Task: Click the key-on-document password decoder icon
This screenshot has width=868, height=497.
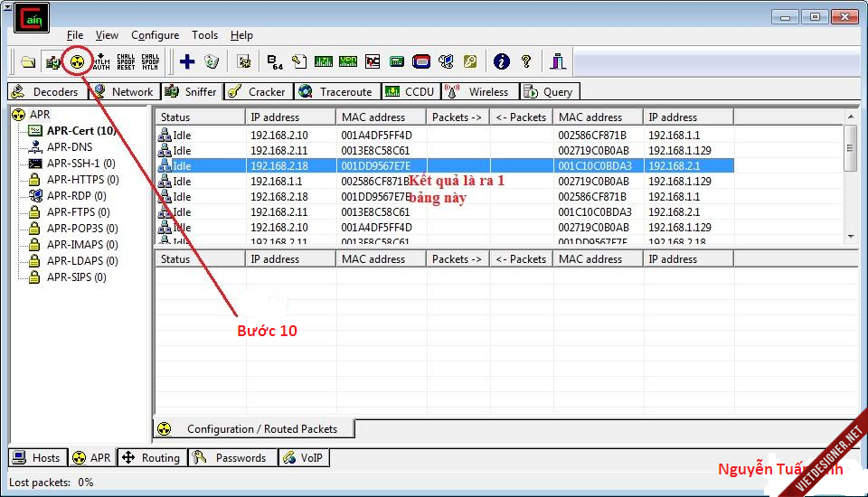Action: click(299, 61)
